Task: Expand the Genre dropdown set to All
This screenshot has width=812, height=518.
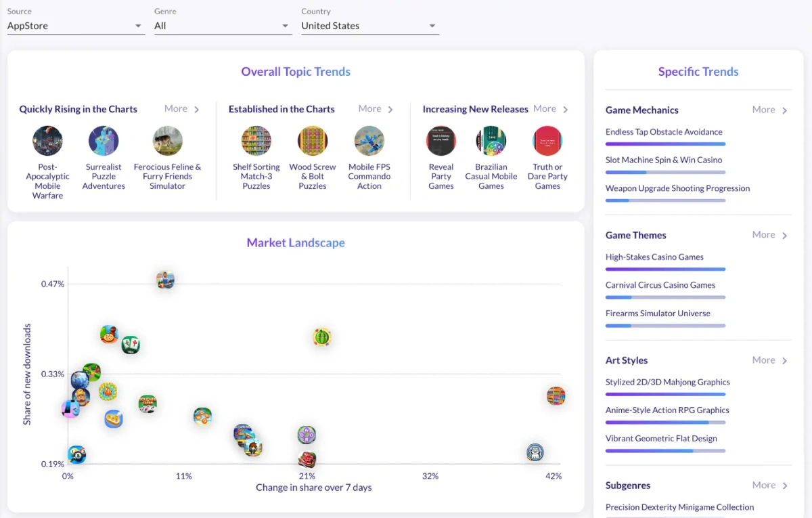Action: tap(223, 26)
